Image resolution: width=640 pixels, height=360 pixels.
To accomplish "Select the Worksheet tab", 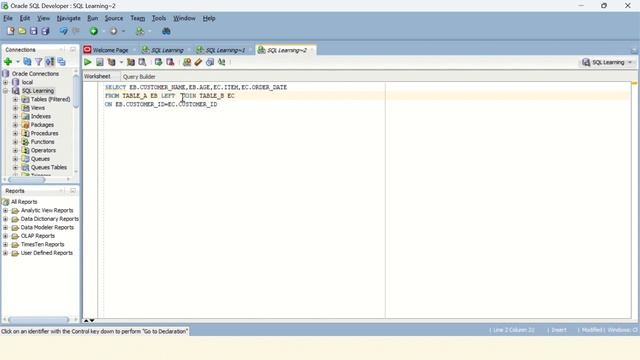I will [x=97, y=76].
